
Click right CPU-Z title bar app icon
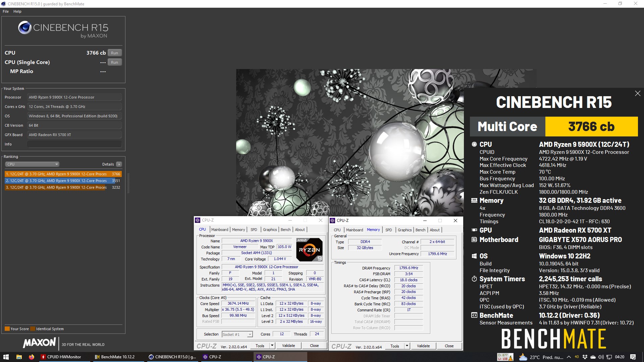[x=332, y=221]
